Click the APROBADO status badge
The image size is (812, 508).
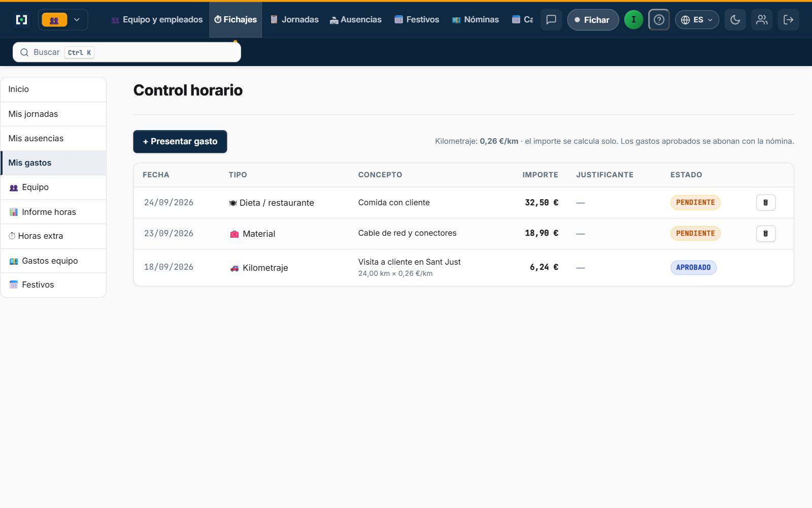(693, 267)
